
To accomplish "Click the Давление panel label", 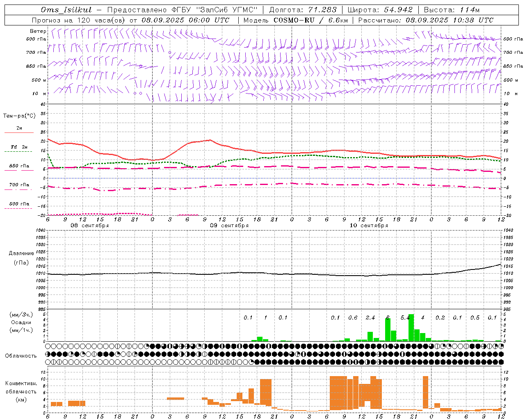I will 21,253.
